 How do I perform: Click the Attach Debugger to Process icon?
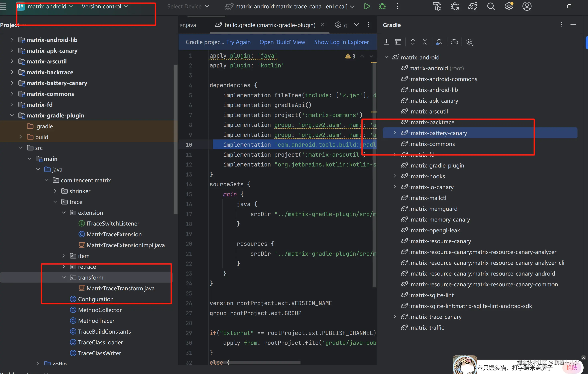(455, 6)
